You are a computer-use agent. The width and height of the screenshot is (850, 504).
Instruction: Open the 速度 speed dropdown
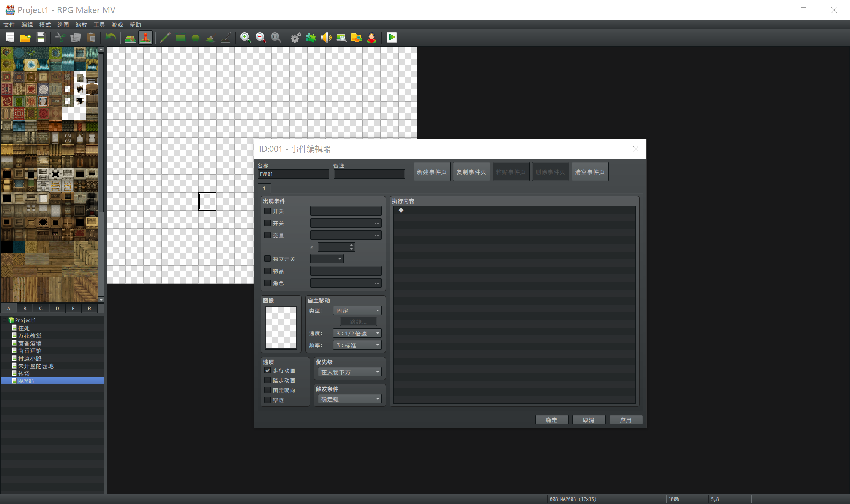pos(357,333)
